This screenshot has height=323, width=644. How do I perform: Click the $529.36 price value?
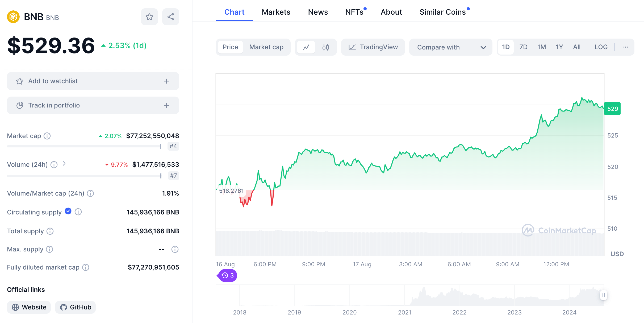click(51, 46)
